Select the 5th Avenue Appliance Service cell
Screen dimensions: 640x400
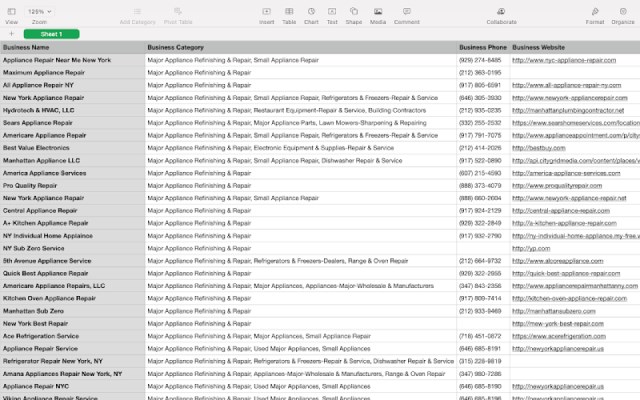[73, 261]
